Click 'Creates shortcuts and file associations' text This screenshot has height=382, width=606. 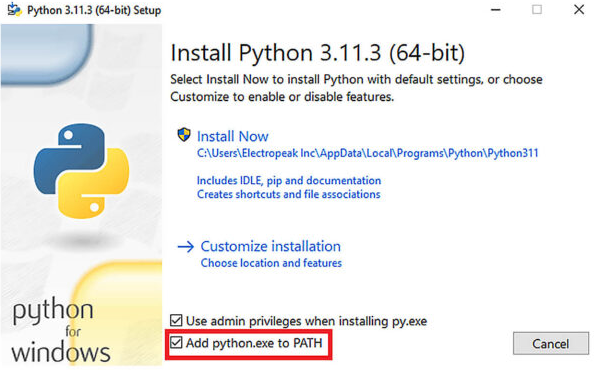(289, 194)
